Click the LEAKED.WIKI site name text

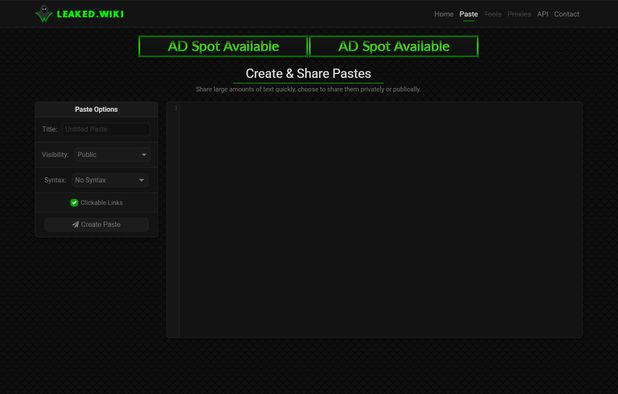pos(90,14)
